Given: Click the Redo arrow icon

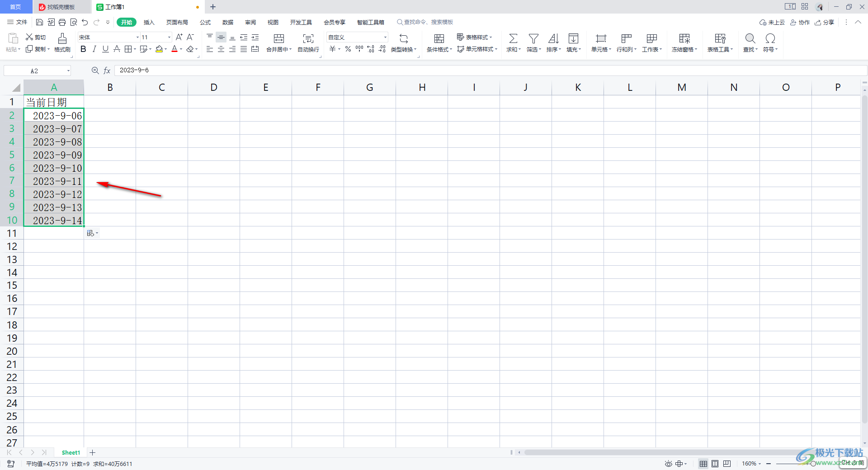Looking at the screenshot, I should point(96,22).
